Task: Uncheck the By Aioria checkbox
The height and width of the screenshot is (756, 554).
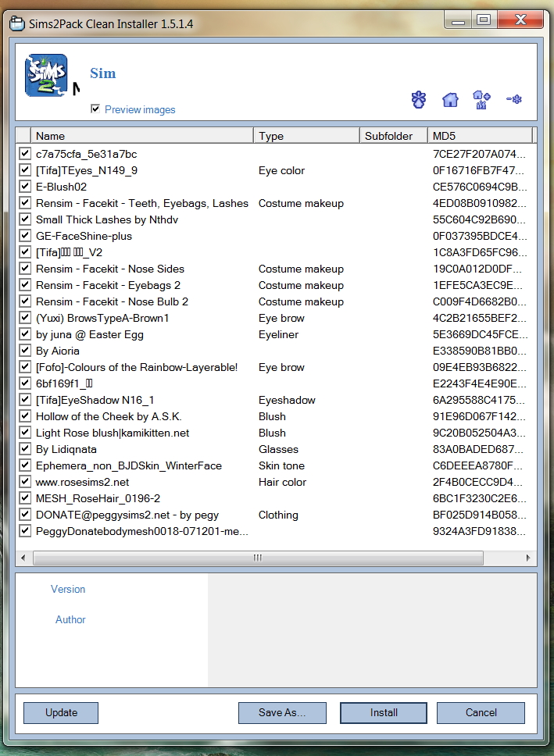Action: point(24,351)
